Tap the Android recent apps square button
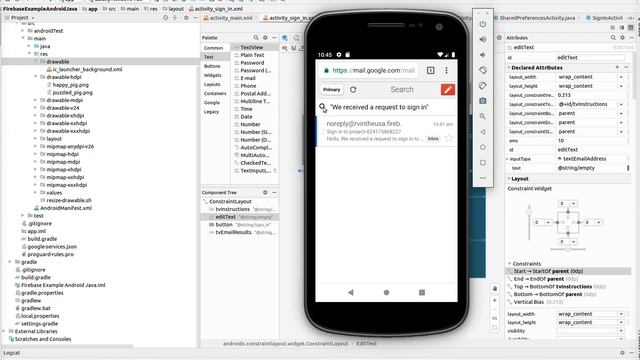The image size is (640, 360). click(x=422, y=292)
